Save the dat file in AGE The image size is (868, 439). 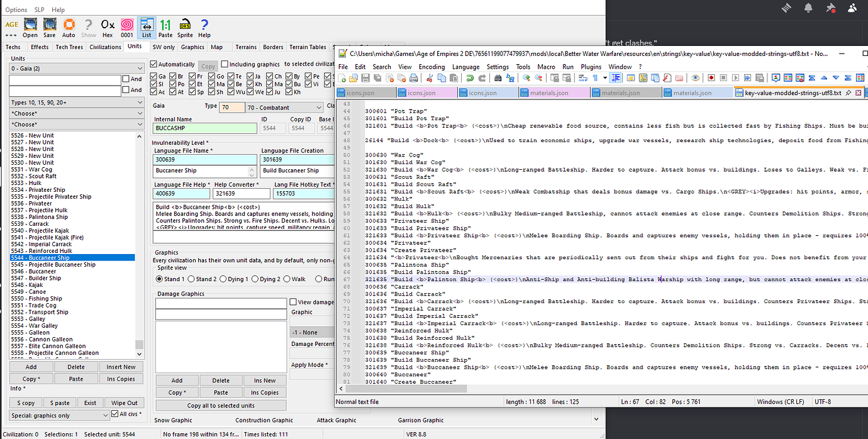pyautogui.click(x=49, y=25)
